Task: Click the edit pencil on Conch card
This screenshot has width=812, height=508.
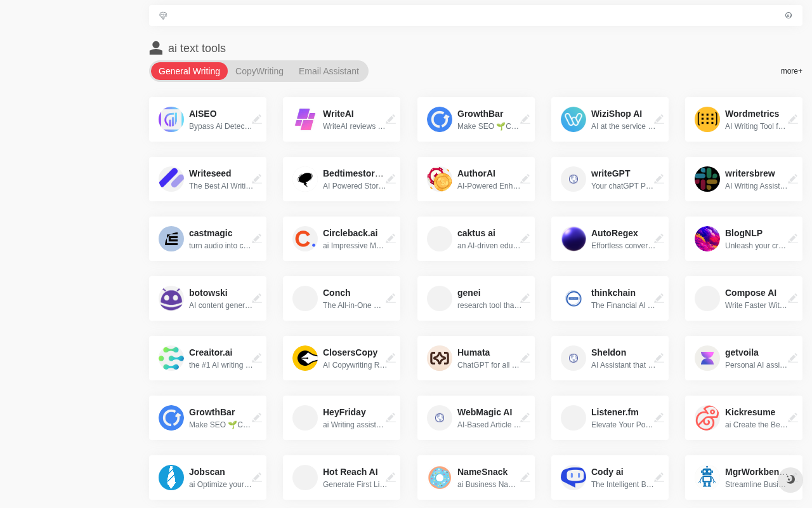Action: [x=391, y=298]
